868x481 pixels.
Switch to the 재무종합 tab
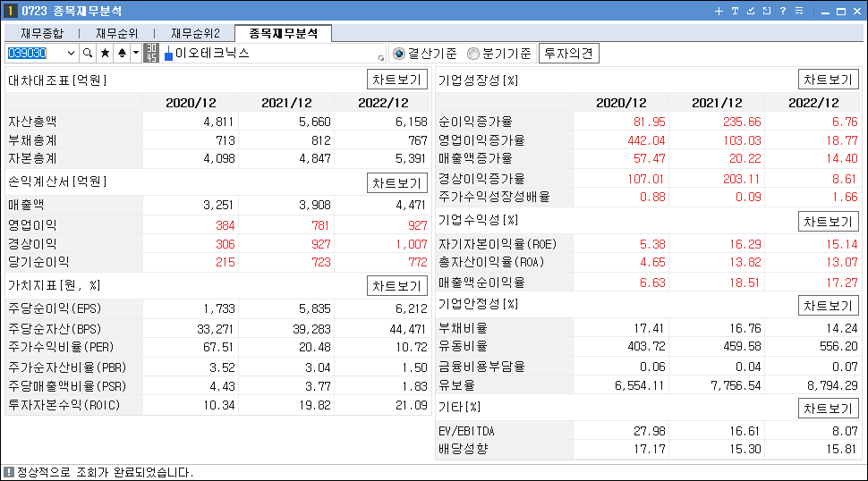click(42, 34)
